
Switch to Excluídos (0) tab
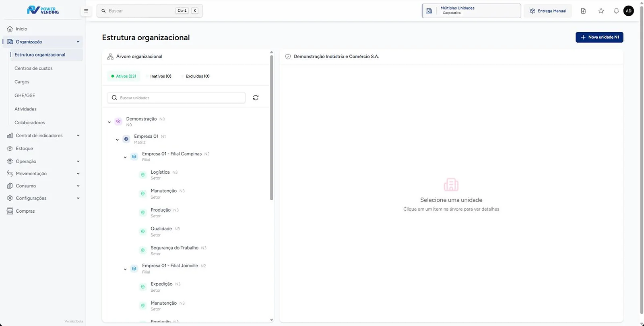[198, 76]
